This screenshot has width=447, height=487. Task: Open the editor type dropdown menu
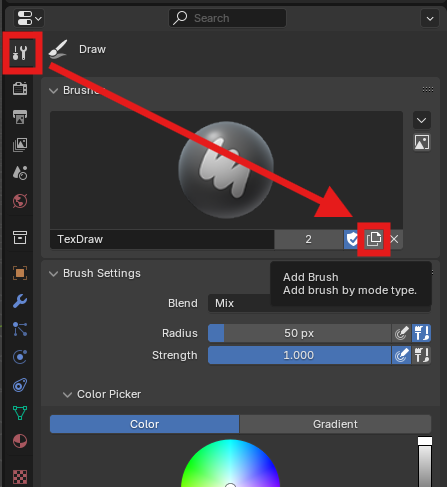point(29,18)
